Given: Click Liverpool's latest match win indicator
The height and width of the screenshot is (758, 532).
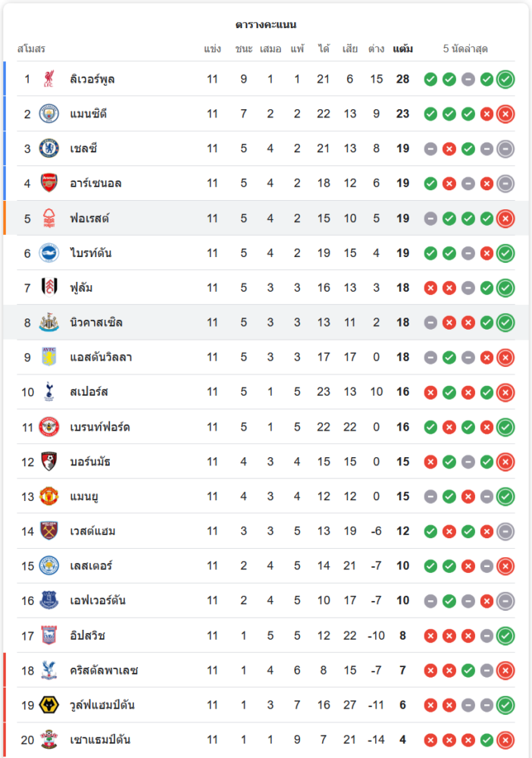Looking at the screenshot, I should (505, 79).
